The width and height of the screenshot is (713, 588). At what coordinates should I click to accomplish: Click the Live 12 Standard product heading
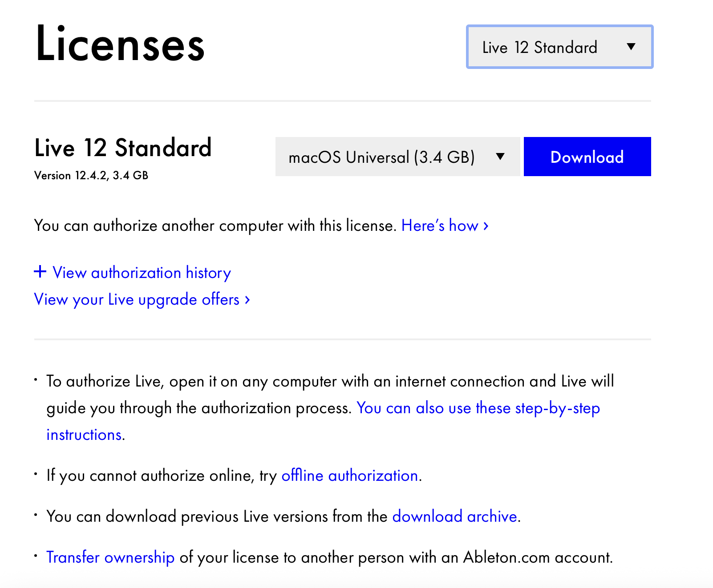[x=123, y=148]
